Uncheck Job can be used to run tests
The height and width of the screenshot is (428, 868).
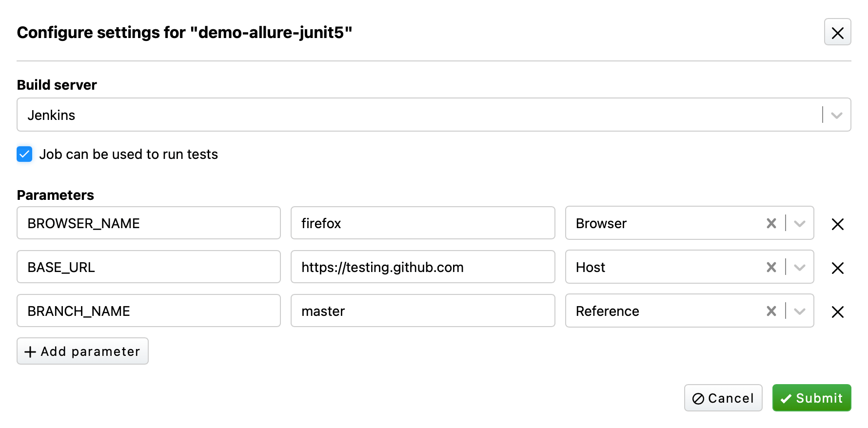coord(24,154)
